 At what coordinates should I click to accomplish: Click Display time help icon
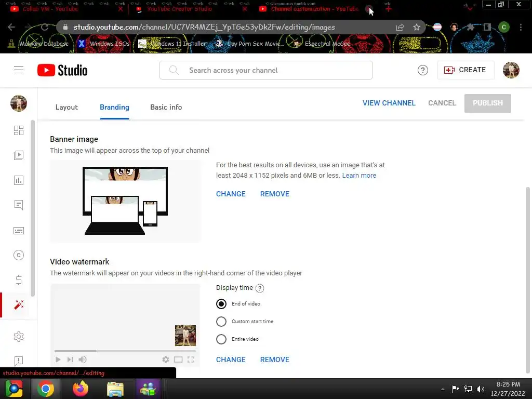[260, 288]
